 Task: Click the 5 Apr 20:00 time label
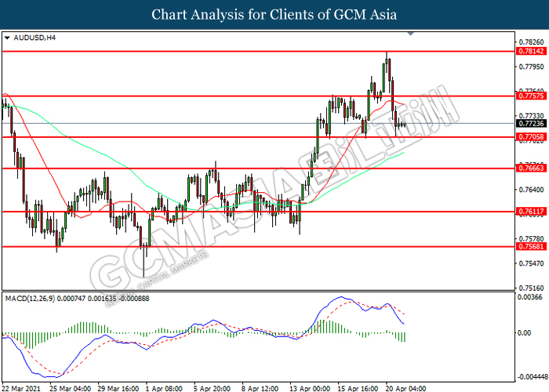pyautogui.click(x=212, y=388)
